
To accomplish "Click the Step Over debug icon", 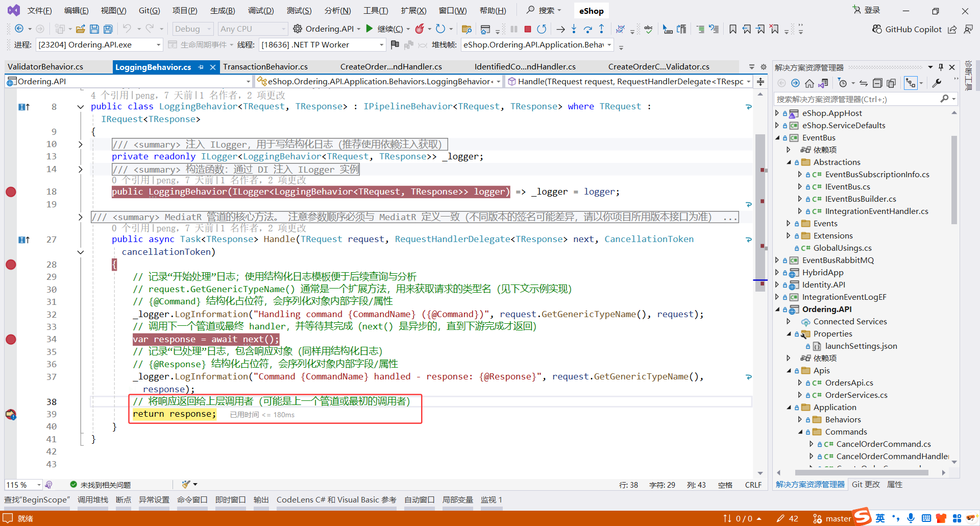I will [588, 29].
